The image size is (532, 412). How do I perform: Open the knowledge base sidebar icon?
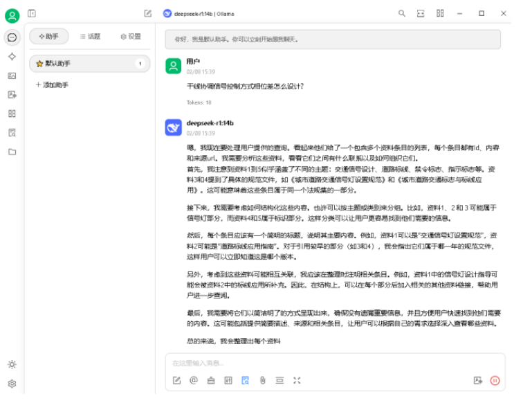pos(12,132)
